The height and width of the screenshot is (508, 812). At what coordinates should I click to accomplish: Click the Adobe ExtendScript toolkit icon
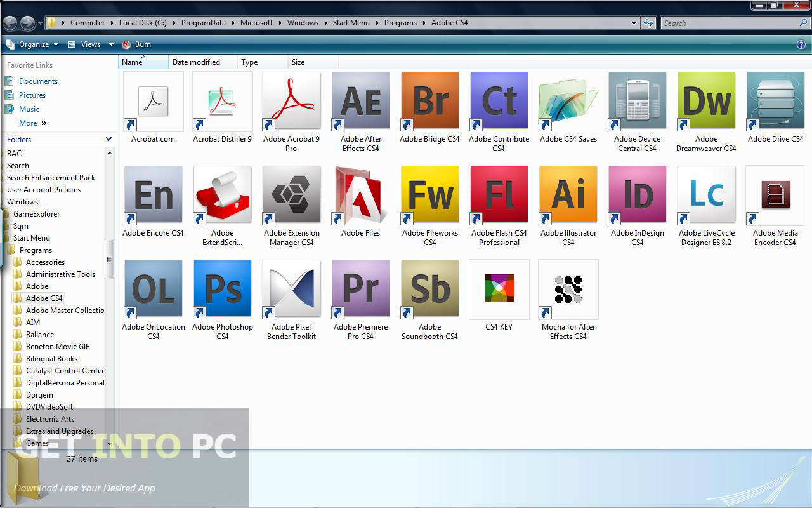[x=222, y=196]
